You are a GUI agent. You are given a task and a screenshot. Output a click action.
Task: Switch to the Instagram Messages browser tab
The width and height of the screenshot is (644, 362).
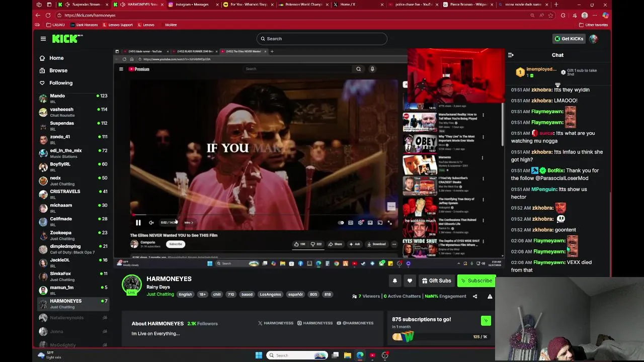[192, 5]
